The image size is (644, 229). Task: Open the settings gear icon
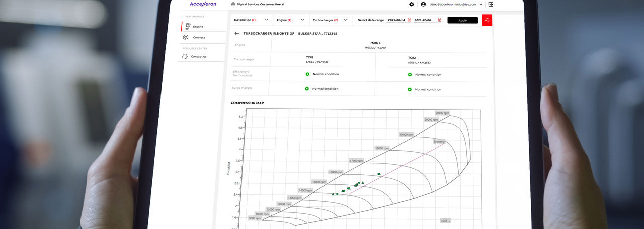coord(412,4)
